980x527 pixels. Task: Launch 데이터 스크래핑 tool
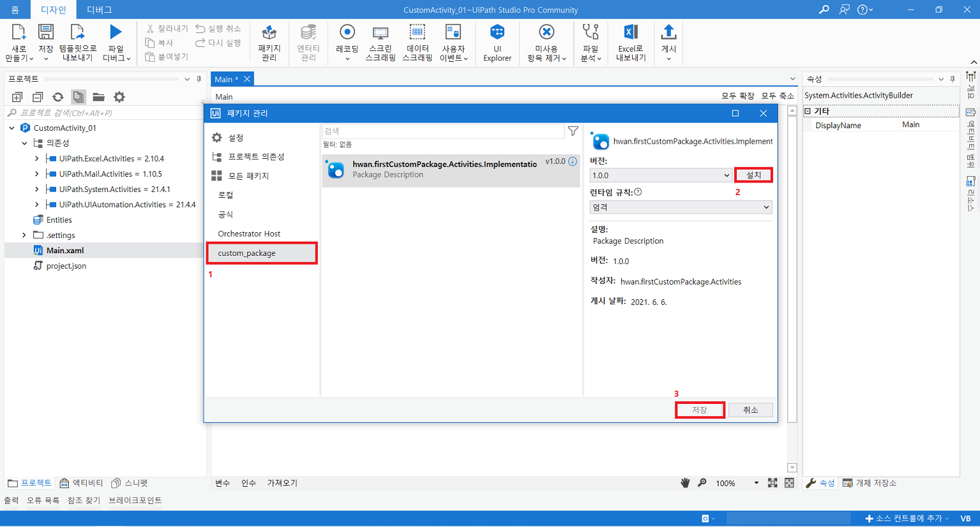click(417, 43)
